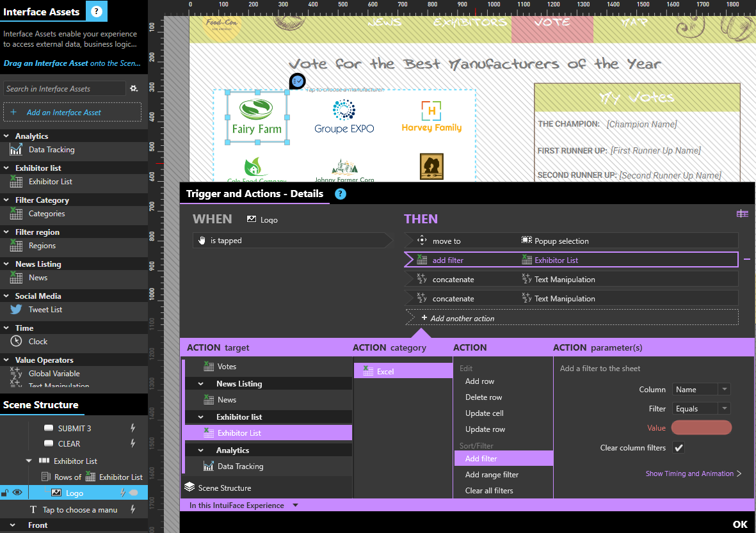Image resolution: width=756 pixels, height=533 pixels.
Task: Open the Clock asset icon
Action: (16, 342)
